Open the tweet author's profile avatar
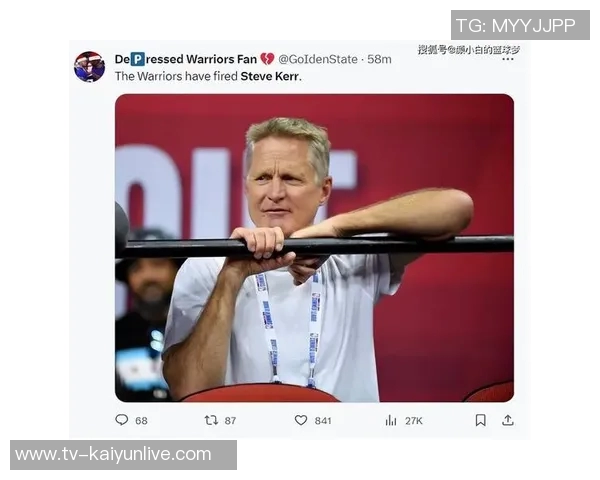Screen dimensions: 600x480 click(89, 67)
